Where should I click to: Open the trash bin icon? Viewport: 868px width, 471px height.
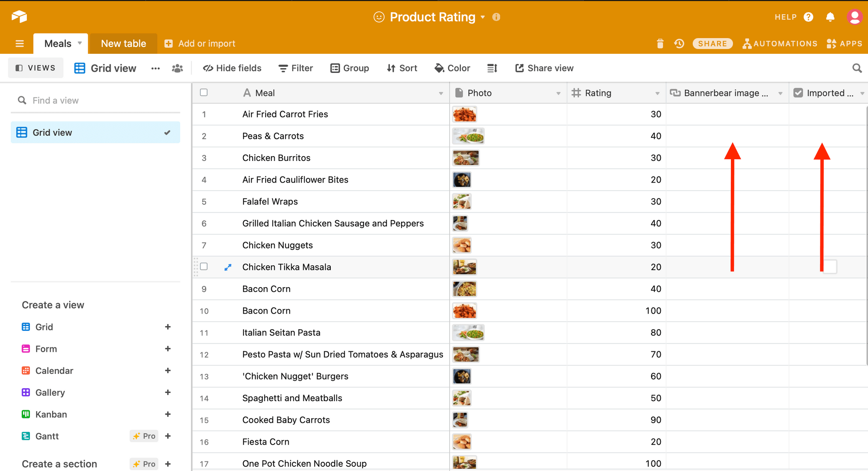pyautogui.click(x=660, y=43)
